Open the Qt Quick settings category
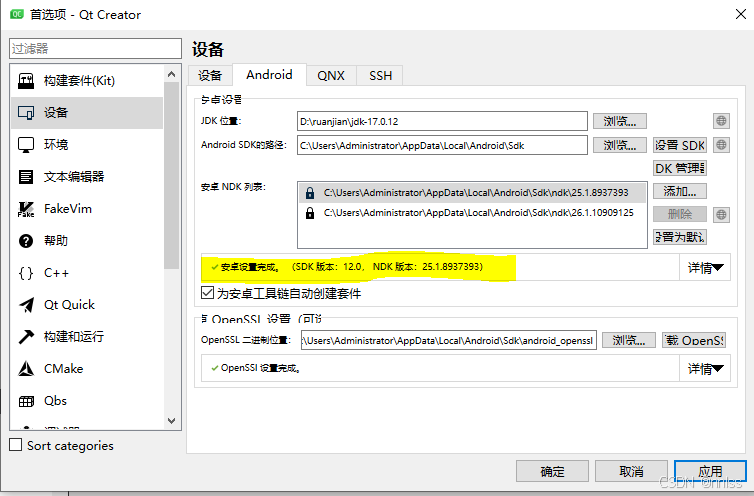The image size is (754, 496). (x=87, y=305)
